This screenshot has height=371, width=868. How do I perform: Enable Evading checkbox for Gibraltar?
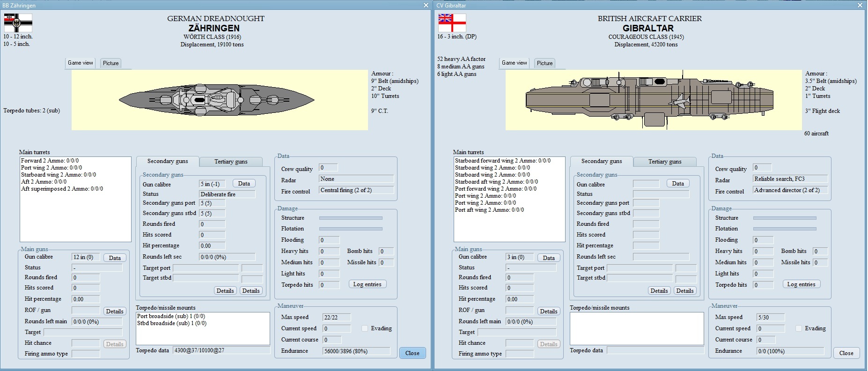click(x=799, y=328)
